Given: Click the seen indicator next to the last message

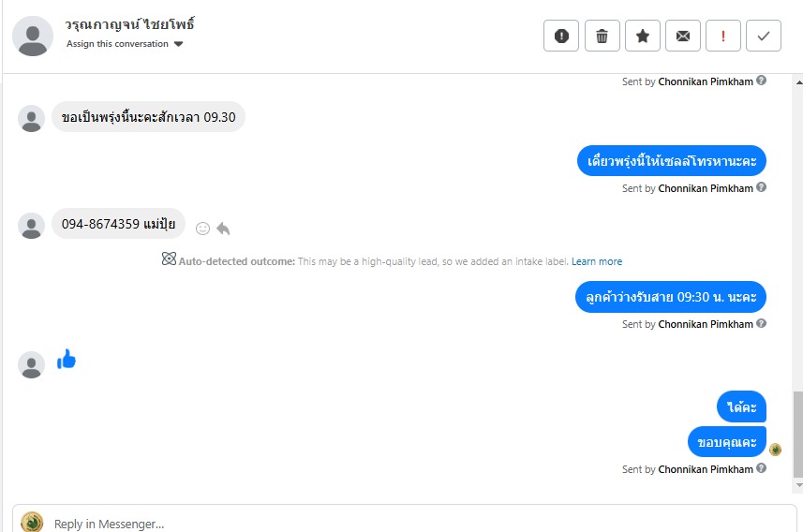Looking at the screenshot, I should [775, 450].
